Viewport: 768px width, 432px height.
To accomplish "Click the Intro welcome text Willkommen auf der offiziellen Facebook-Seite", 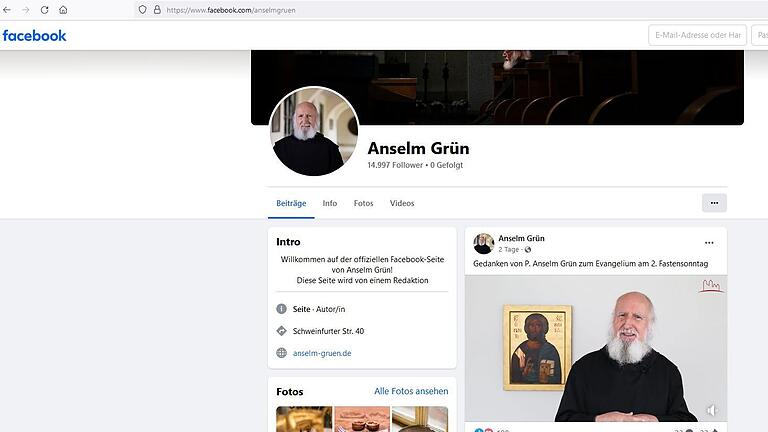I will [362, 260].
